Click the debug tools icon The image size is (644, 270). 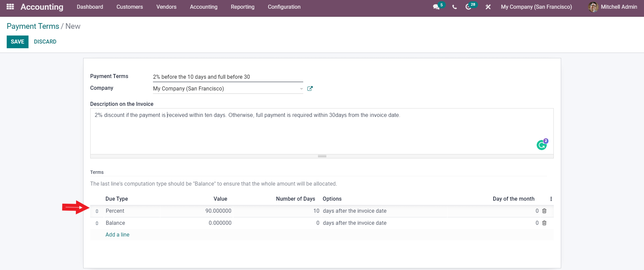[x=488, y=7]
